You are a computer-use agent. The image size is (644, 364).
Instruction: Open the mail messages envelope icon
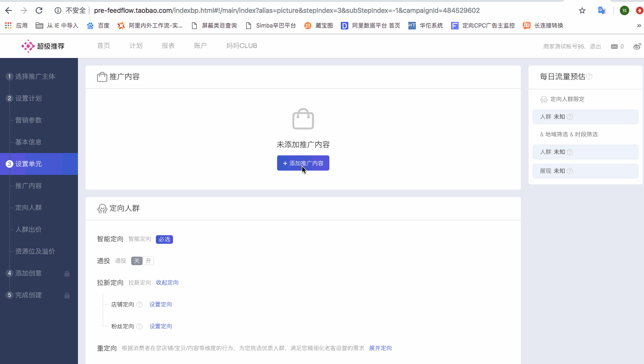coord(615,47)
